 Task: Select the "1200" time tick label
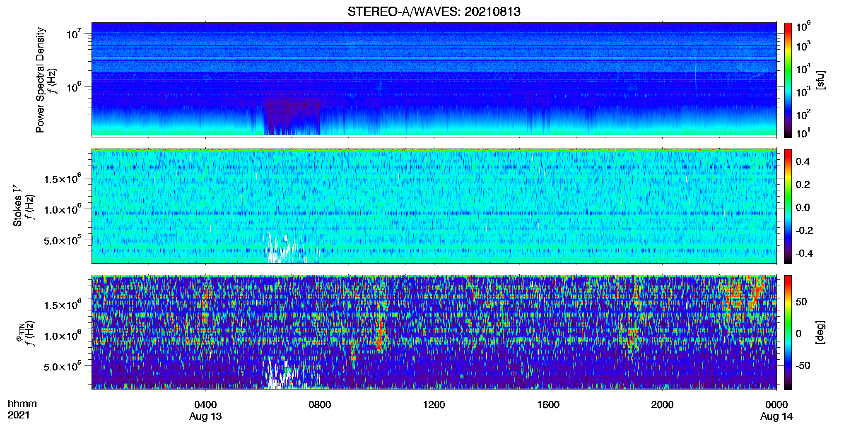434,405
